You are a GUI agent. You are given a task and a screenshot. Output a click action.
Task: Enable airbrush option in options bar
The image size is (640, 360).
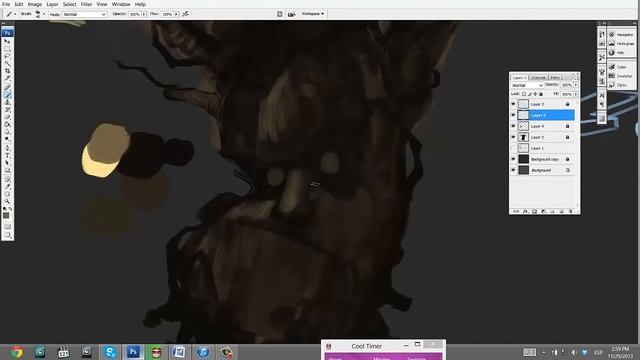[185, 14]
